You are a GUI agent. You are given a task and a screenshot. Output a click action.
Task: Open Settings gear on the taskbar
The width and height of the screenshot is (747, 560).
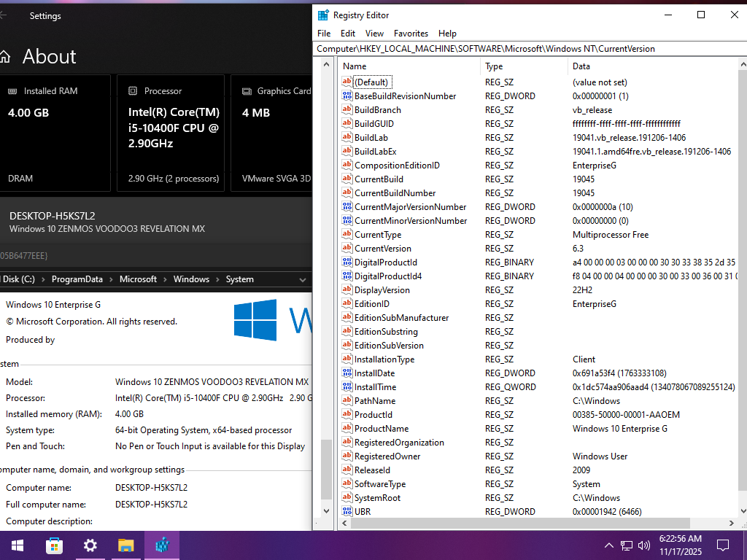tap(90, 545)
